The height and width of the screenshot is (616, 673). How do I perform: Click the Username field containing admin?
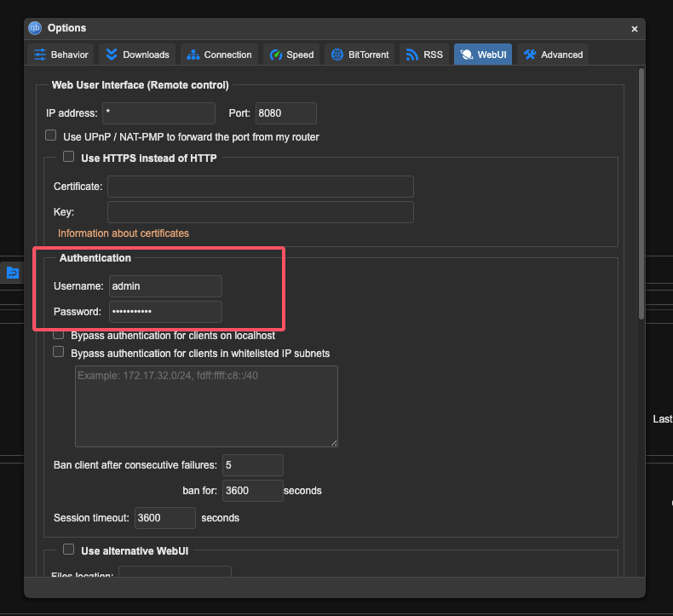pos(165,286)
